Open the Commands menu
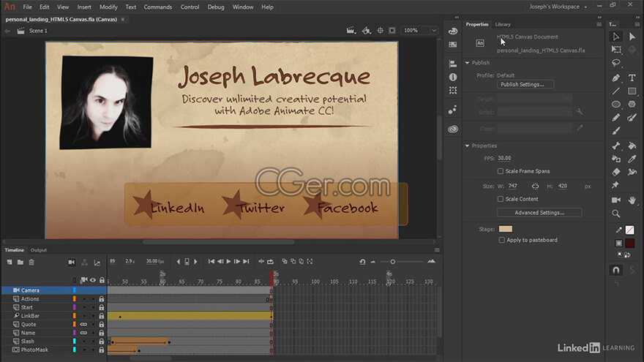644x362 pixels. (x=158, y=7)
